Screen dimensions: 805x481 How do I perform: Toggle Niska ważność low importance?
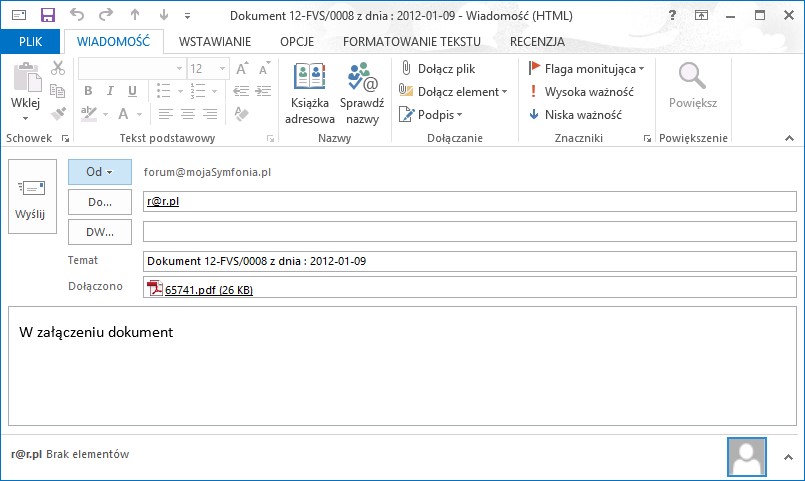pos(576,114)
